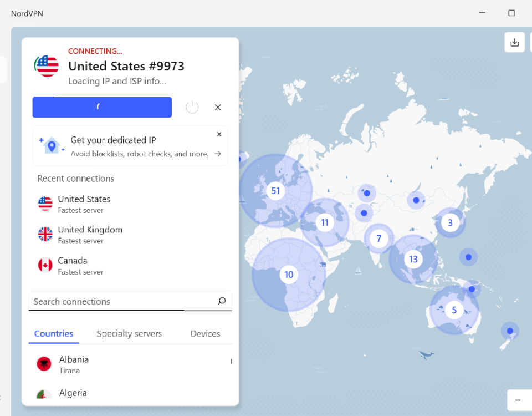The height and width of the screenshot is (416, 532).
Task: Click the blue connecting progress button
Action: pos(102,107)
